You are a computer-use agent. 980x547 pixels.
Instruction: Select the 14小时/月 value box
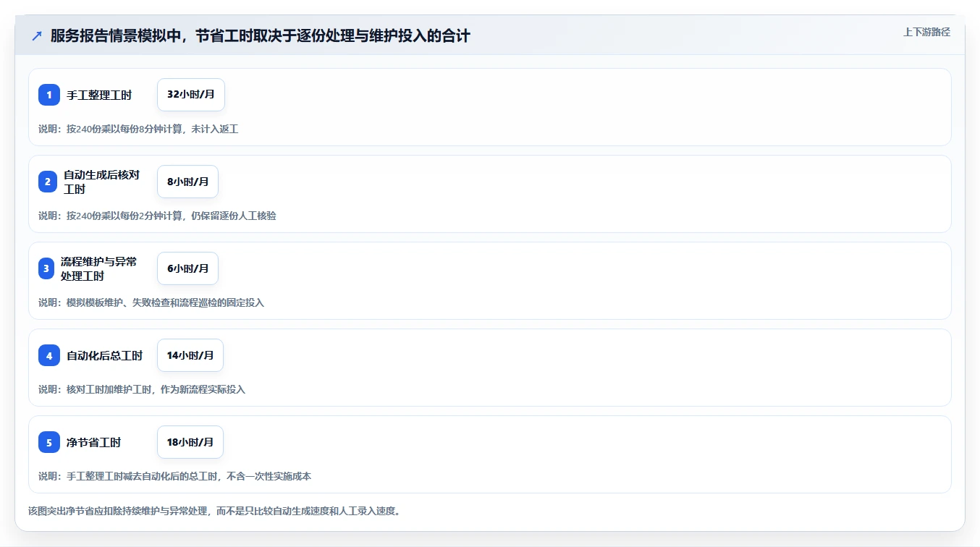(190, 355)
